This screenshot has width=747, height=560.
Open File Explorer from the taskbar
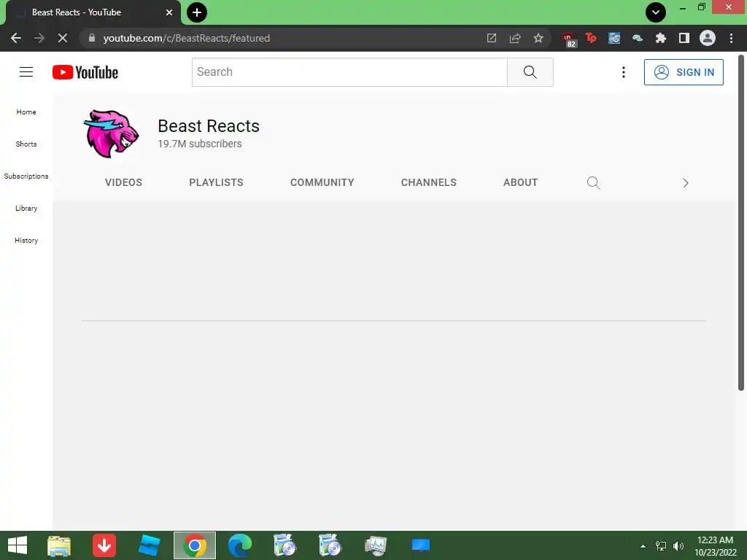click(x=59, y=545)
